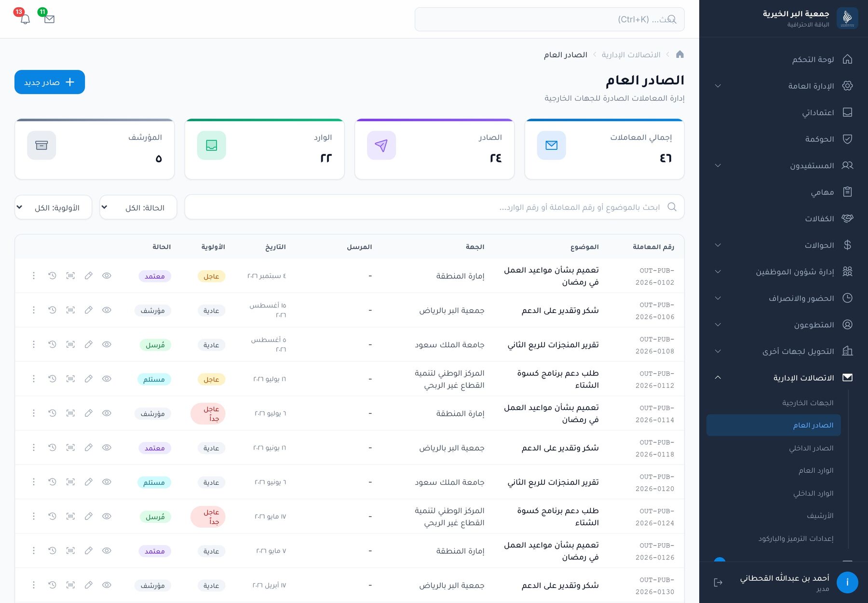The height and width of the screenshot is (603, 868).
Task: Click the global search field (Ctrl+K)
Action: (549, 19)
